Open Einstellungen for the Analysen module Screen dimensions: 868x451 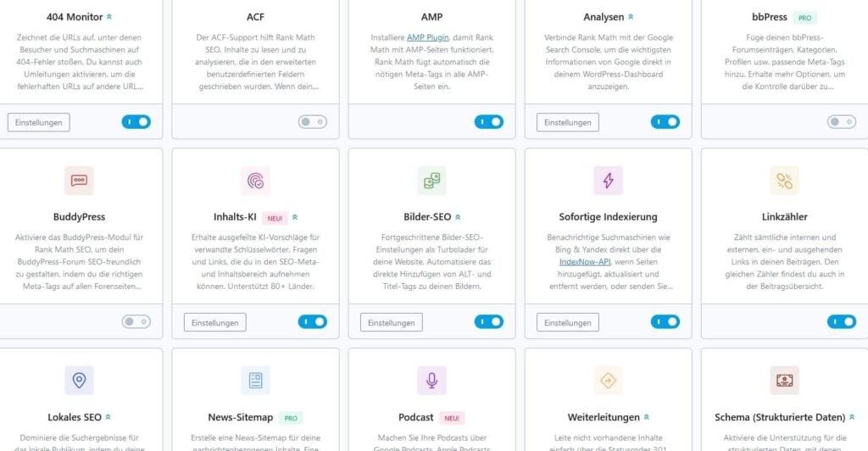tap(568, 123)
